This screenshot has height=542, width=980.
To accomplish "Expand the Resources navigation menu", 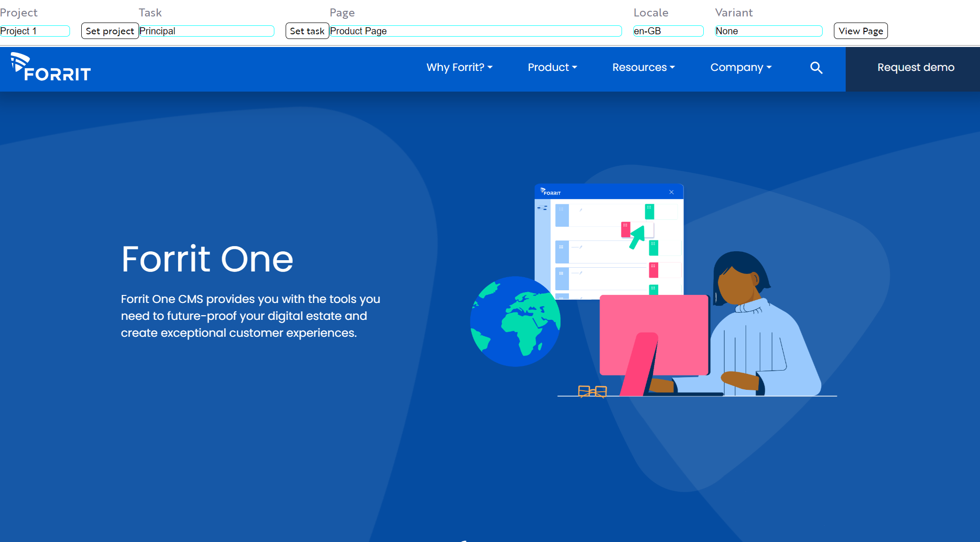I will point(644,67).
